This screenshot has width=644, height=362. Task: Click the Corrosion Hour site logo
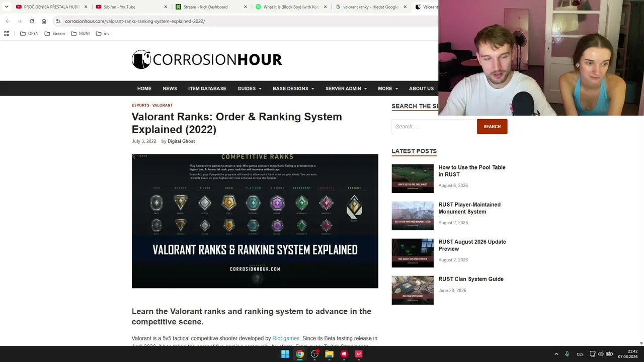[207, 59]
